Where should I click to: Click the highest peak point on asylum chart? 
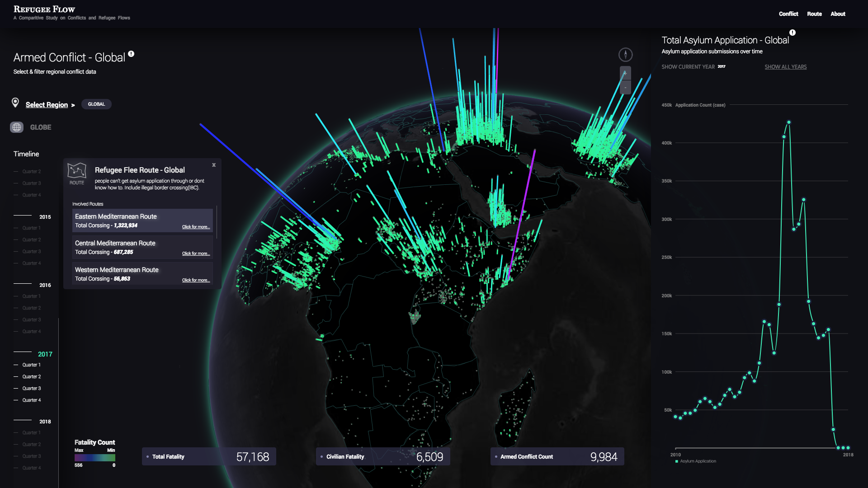click(789, 122)
